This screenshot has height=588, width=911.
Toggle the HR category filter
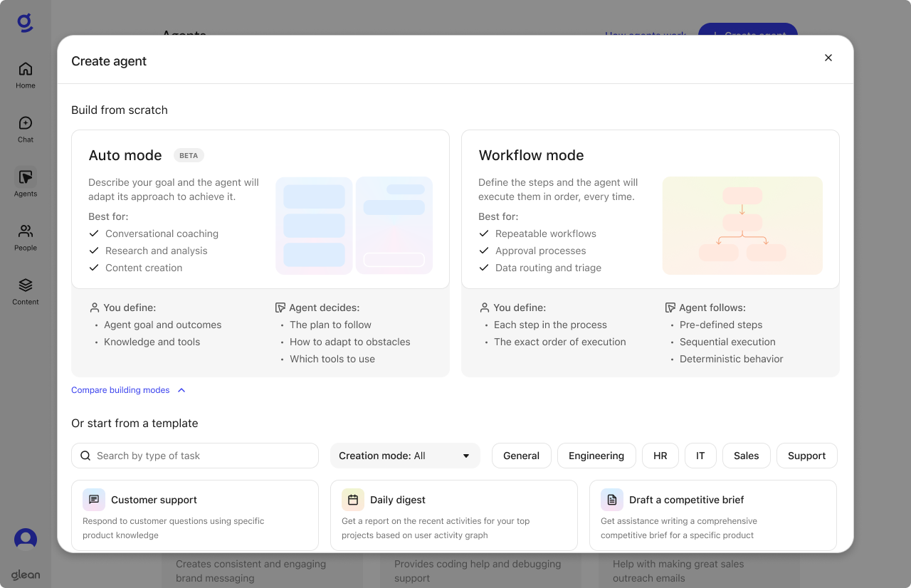point(660,456)
